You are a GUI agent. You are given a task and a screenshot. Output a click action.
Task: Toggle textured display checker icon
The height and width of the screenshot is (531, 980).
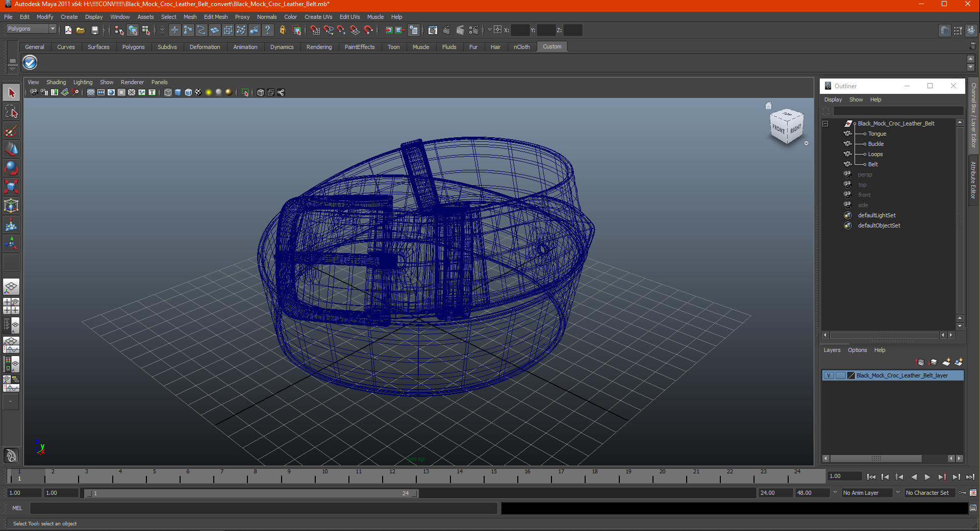point(198,92)
